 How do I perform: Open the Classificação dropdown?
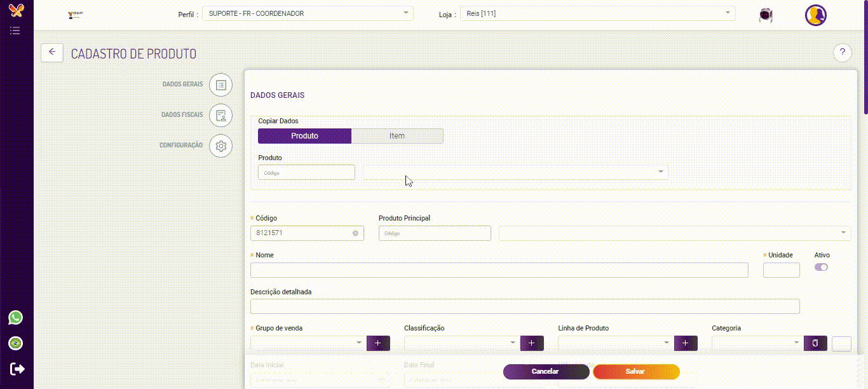pos(461,343)
